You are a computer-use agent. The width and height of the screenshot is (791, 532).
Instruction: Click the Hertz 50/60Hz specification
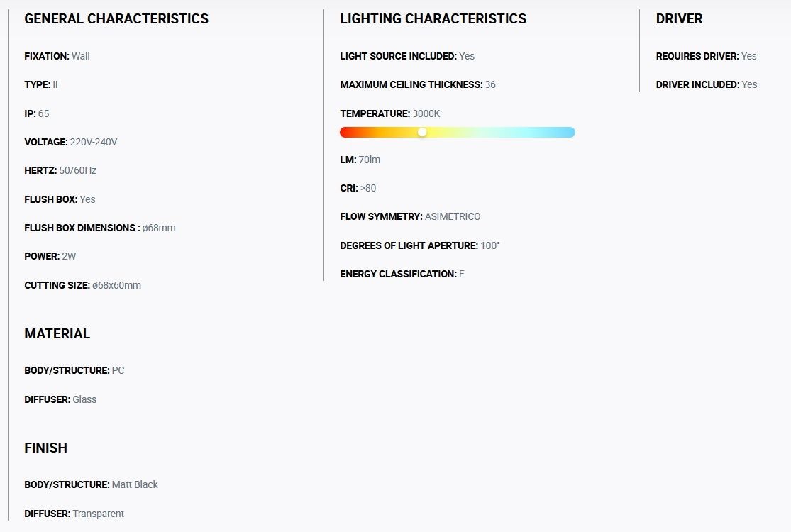(60, 170)
